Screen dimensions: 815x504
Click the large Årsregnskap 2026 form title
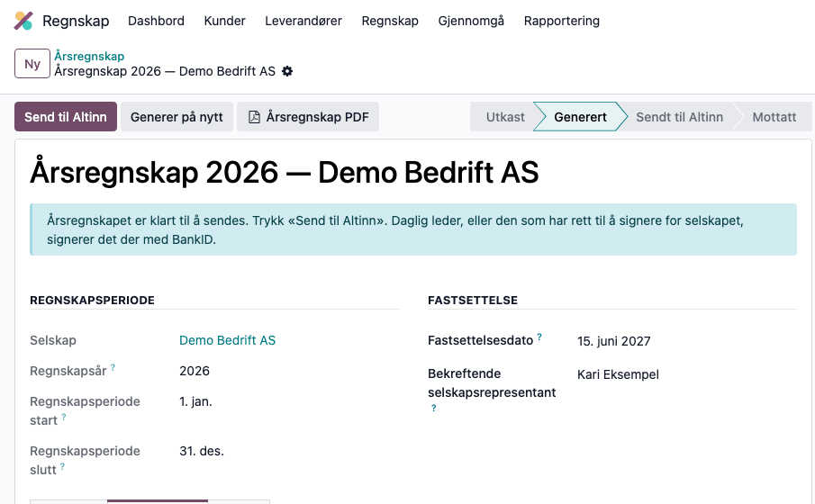pyautogui.click(x=285, y=172)
